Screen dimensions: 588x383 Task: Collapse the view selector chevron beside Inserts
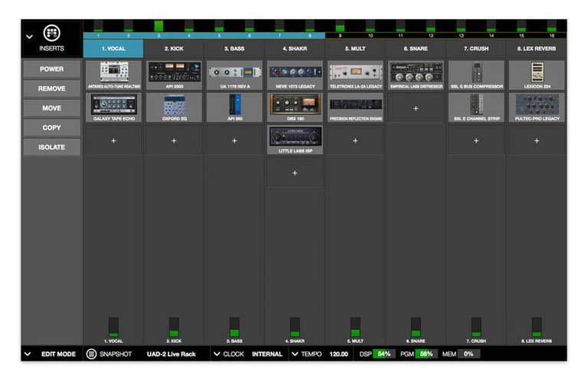pos(29,37)
